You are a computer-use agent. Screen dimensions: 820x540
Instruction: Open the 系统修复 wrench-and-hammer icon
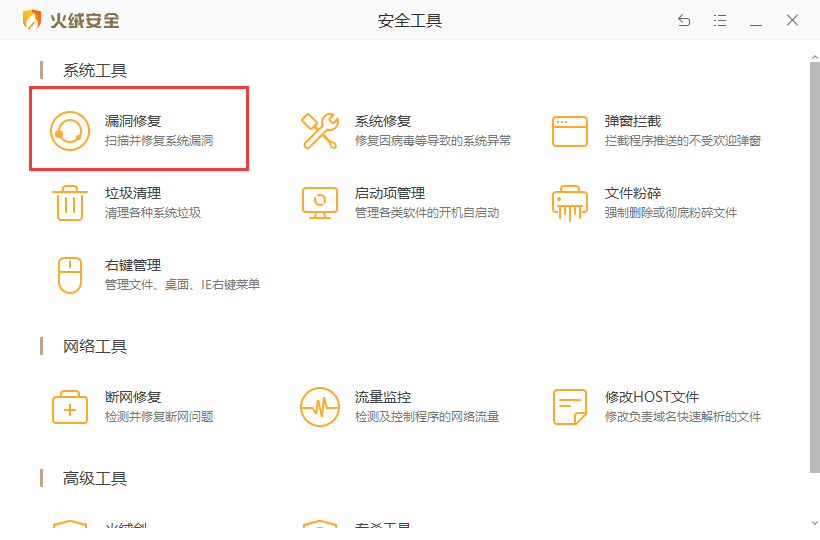pos(320,131)
